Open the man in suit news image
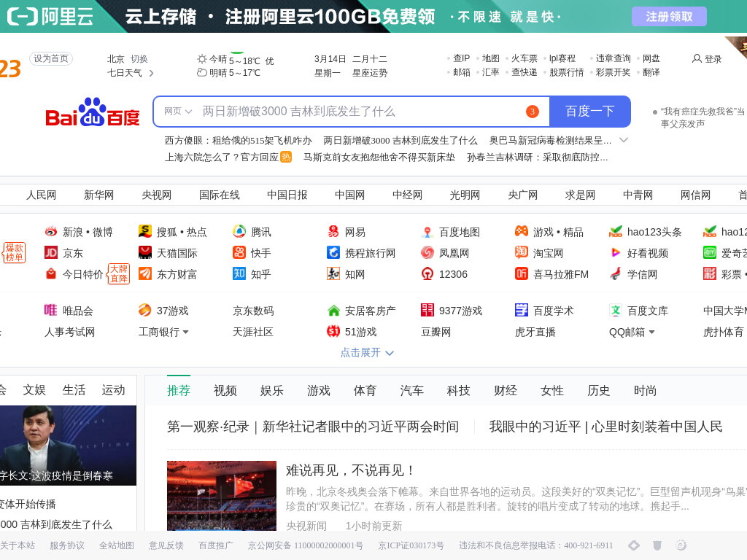Image resolution: width=747 pixels, height=560 pixels. (x=68, y=446)
